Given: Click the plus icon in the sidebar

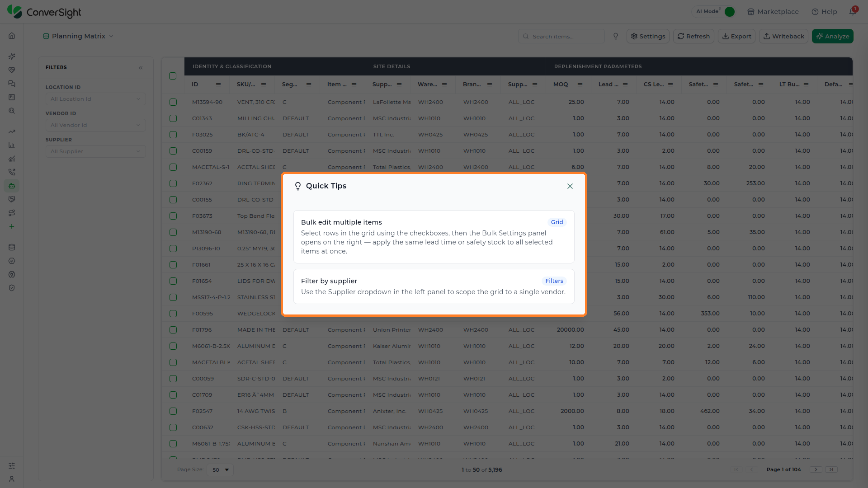Looking at the screenshot, I should coord(12,226).
